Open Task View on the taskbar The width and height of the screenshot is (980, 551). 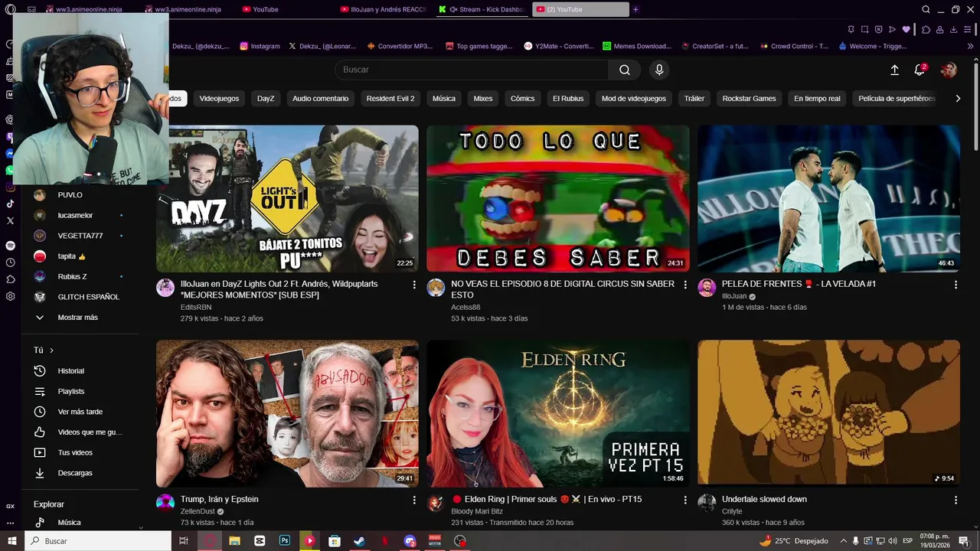(184, 540)
